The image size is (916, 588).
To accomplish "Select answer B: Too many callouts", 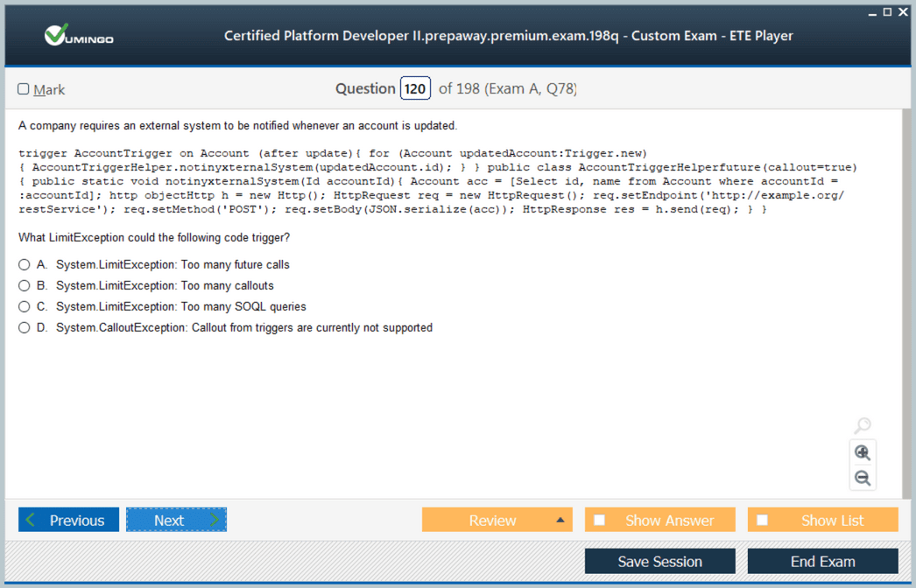I will tap(24, 285).
